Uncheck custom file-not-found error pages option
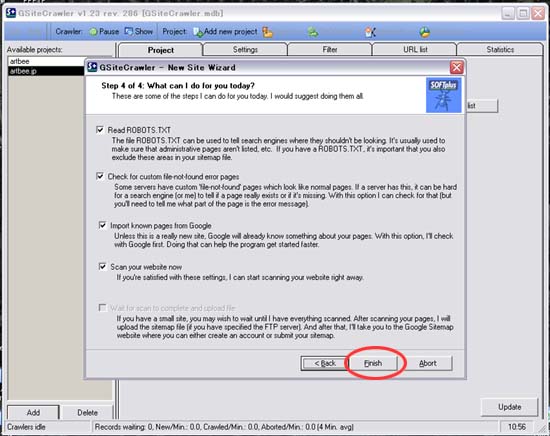550x436 pixels. point(100,176)
